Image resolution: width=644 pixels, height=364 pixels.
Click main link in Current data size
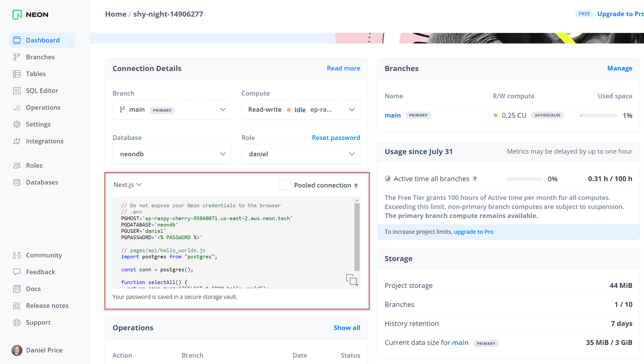coord(460,343)
